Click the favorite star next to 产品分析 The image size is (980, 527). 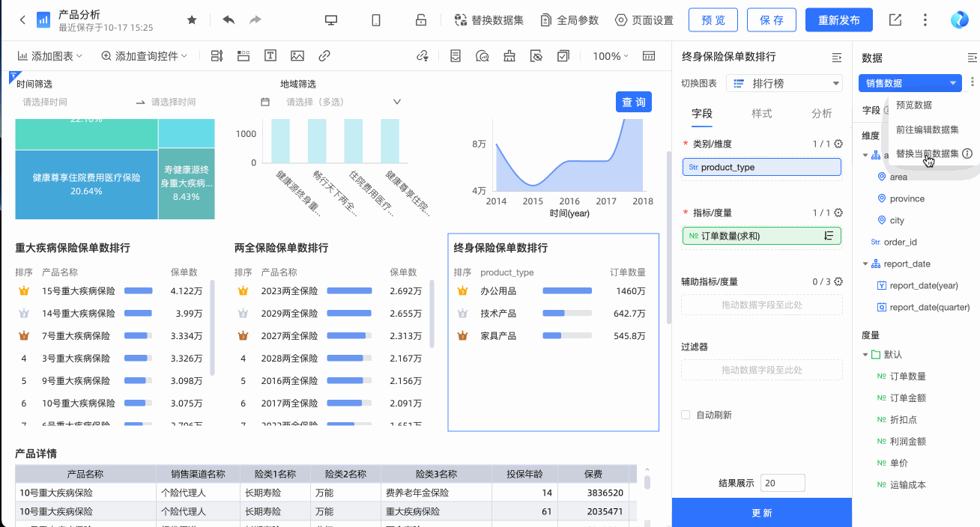192,20
